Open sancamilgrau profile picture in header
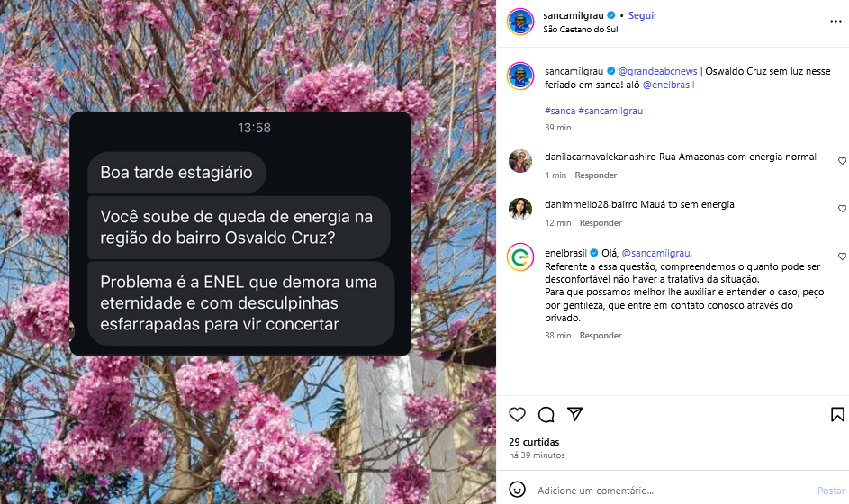This screenshot has width=849, height=504. coord(520,22)
